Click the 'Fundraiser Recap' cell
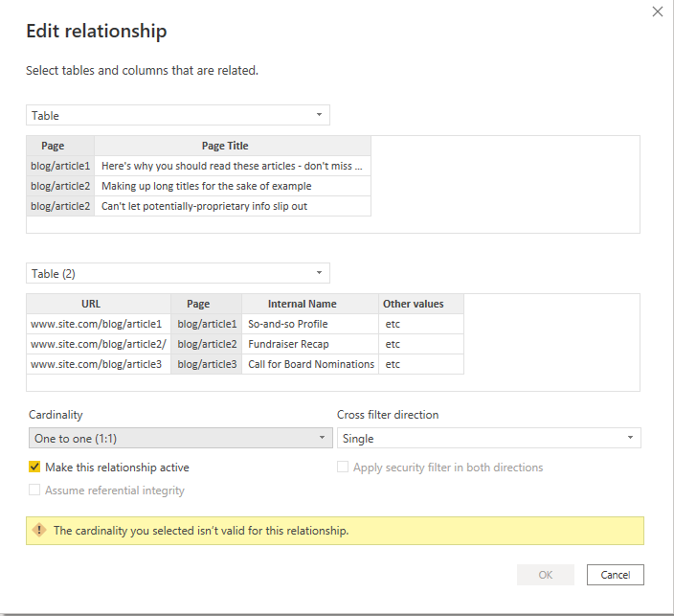Screen dimensions: 674x616 click(x=310, y=344)
